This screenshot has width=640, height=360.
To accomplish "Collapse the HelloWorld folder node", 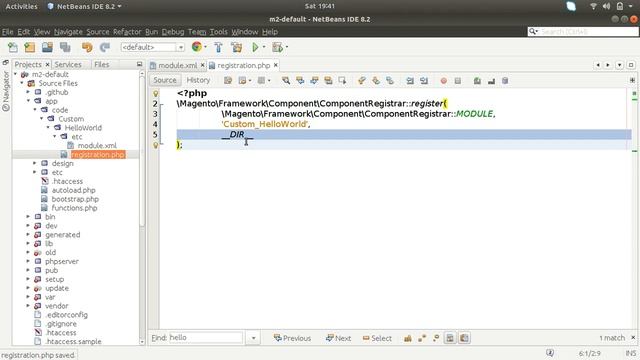I will pyautogui.click(x=48, y=127).
